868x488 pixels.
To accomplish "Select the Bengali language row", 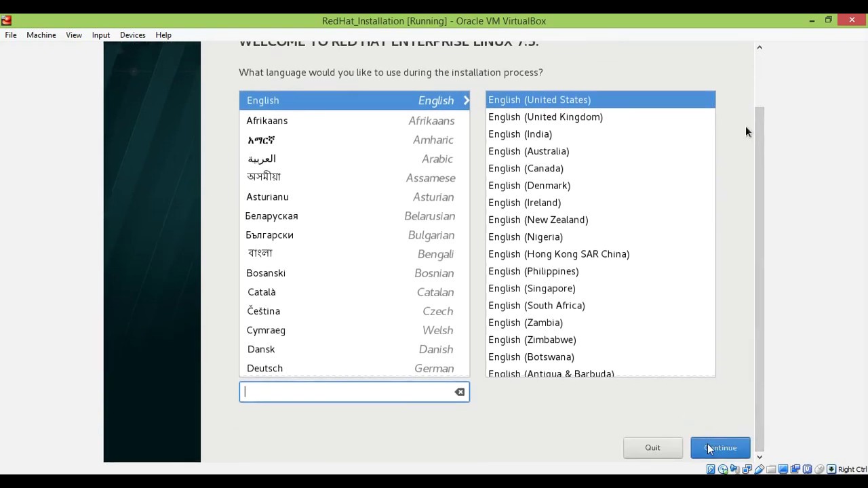I will point(354,253).
